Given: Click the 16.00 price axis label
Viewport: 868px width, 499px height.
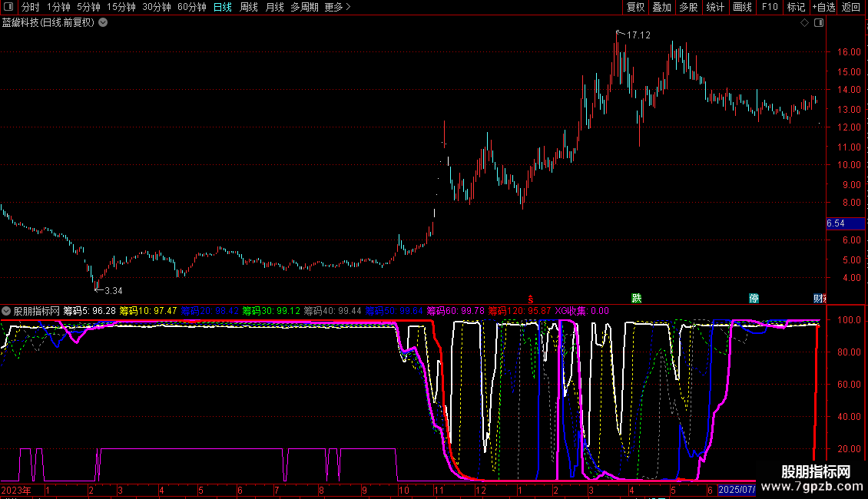Looking at the screenshot, I should click(849, 52).
